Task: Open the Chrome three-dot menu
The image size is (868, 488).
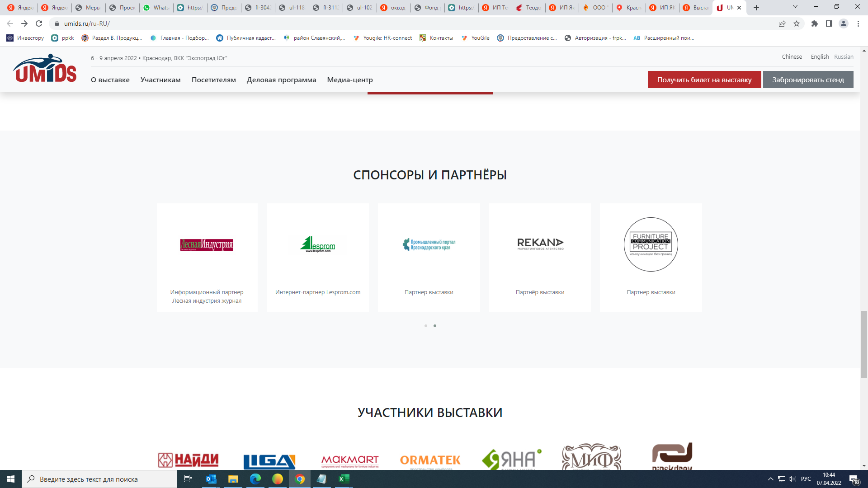Action: (x=858, y=23)
